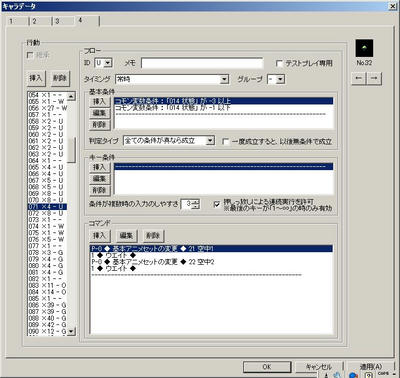Viewport: 400px width, 378px height.
Task: Toggle 一度成立すると以後無条件で成立 checkbox
Action: click(226, 141)
